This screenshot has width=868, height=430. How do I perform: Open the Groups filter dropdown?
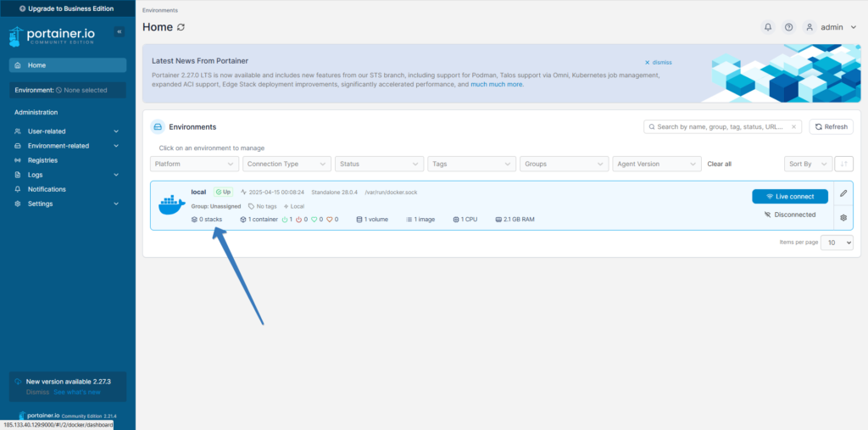pos(564,164)
